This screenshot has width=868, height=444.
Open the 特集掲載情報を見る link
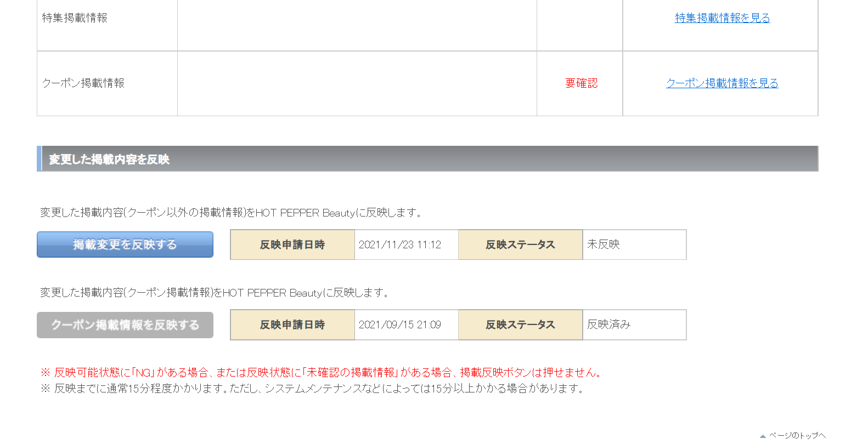click(722, 18)
